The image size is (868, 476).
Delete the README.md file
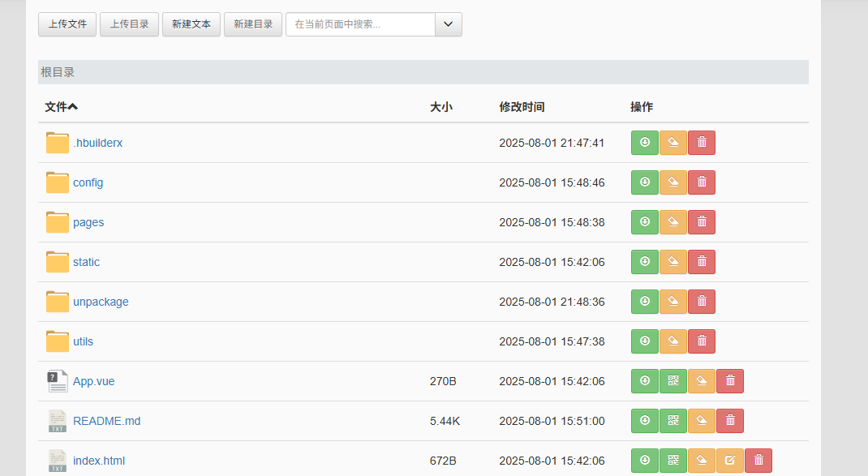730,421
